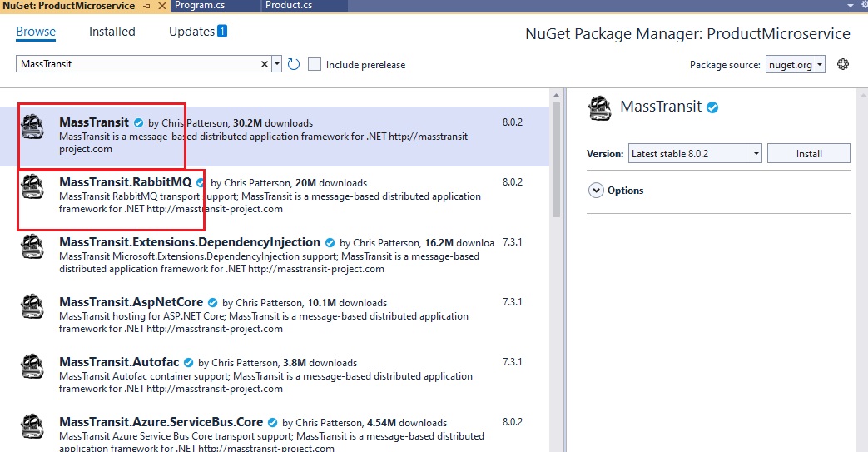Image resolution: width=868 pixels, height=452 pixels.
Task: Click verified badge beside MassTransit.Autofac
Action: [x=188, y=362]
